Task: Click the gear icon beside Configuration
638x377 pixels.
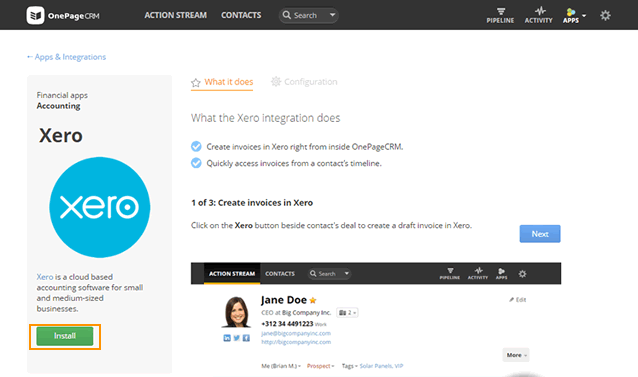Action: pyautogui.click(x=276, y=81)
